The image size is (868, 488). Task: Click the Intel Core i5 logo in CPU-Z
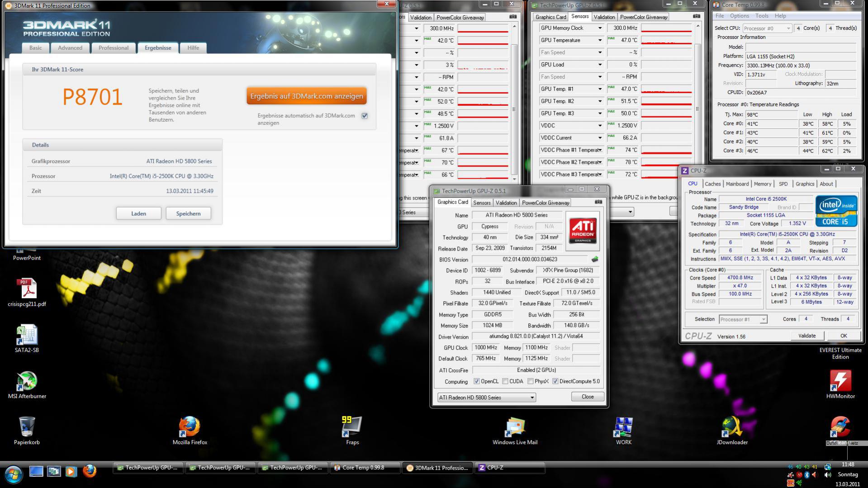tap(836, 211)
